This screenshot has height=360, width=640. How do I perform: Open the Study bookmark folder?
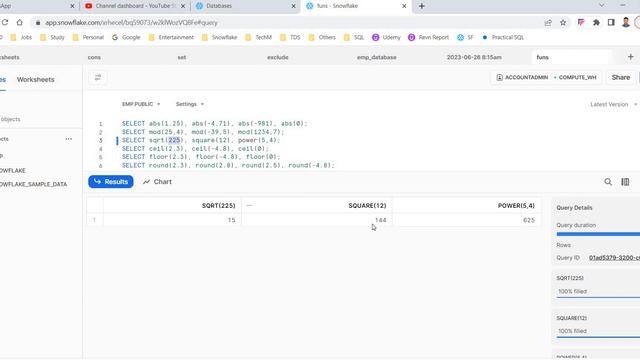click(x=53, y=37)
